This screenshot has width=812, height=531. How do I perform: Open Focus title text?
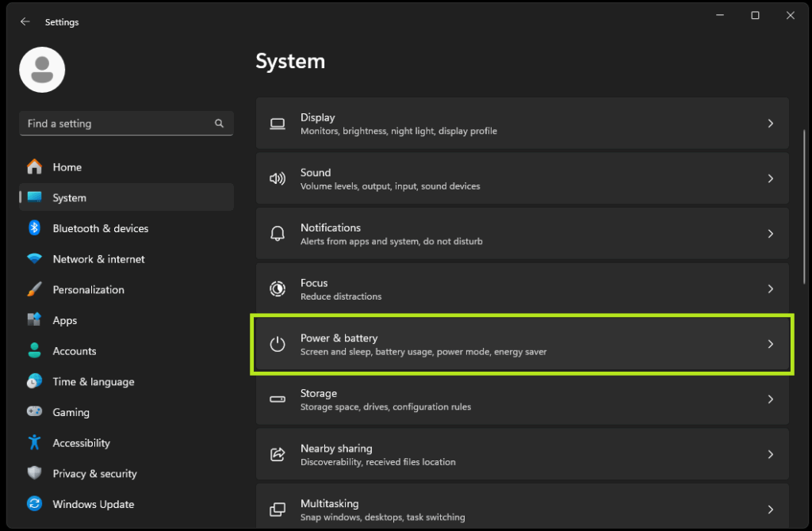pyautogui.click(x=314, y=283)
